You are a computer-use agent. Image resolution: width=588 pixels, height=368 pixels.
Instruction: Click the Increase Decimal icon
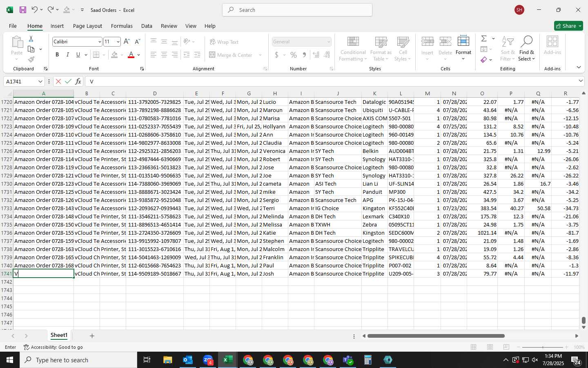[x=316, y=55]
